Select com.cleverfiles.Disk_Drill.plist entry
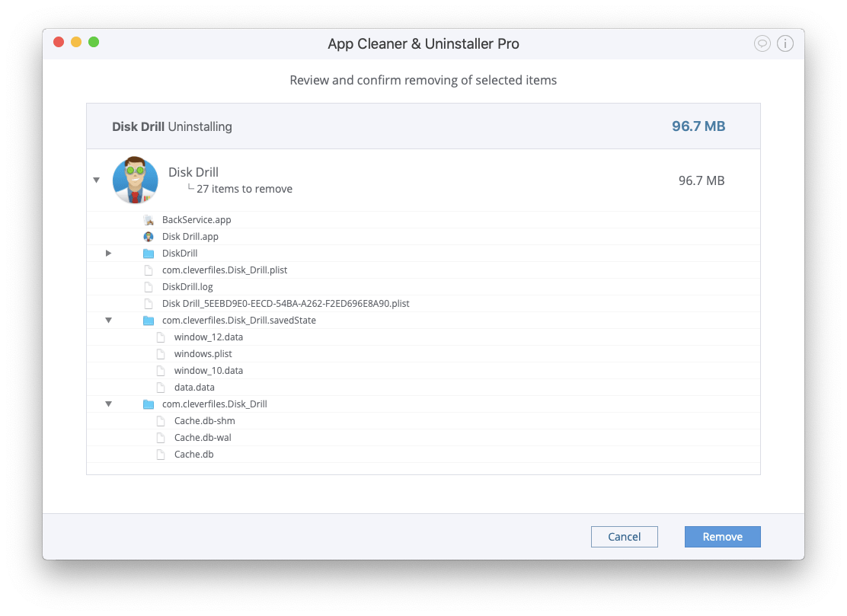Viewport: 847px width, 616px height. click(x=225, y=270)
